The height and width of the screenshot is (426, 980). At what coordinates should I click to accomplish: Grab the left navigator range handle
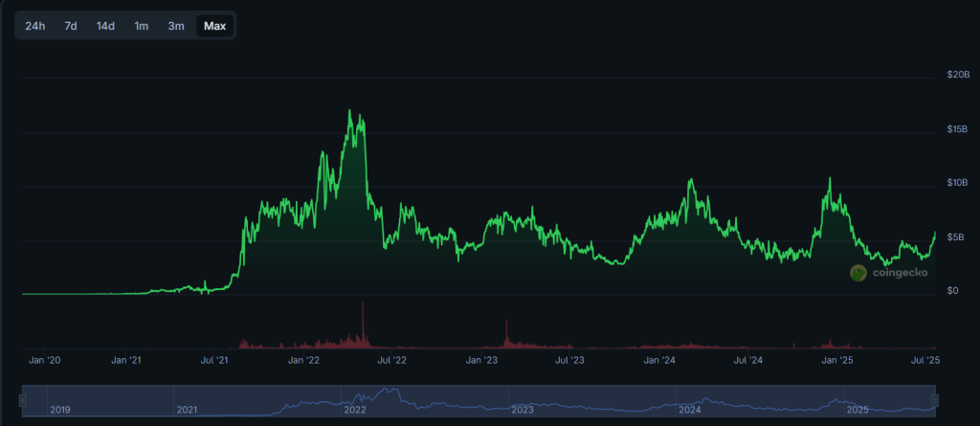pyautogui.click(x=22, y=400)
